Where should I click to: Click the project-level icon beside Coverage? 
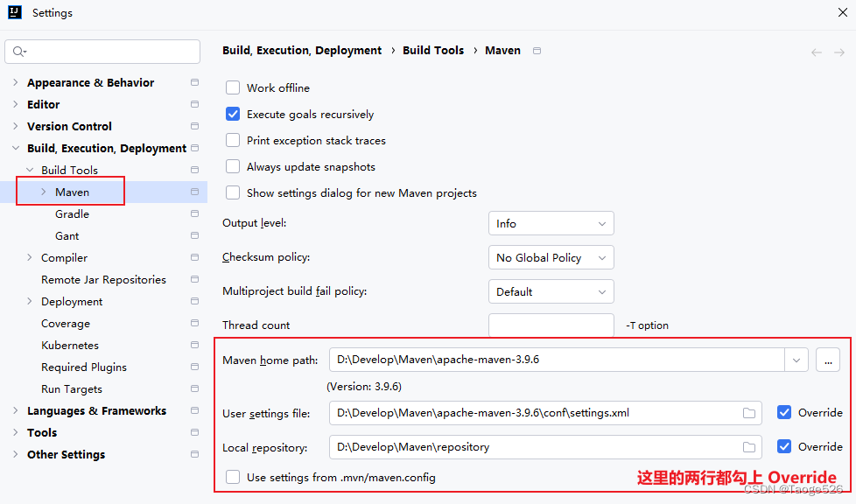click(194, 323)
